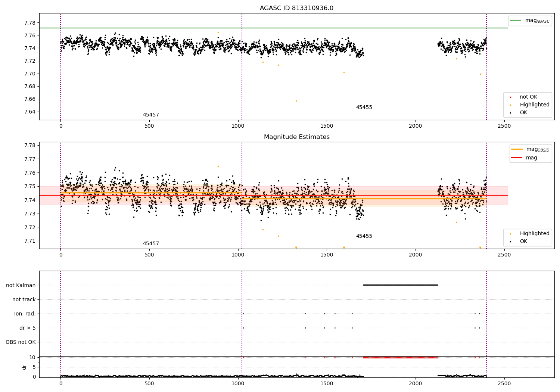Click the 10 tick label on dr axis
This screenshot has height=392, width=560.
(x=32, y=357)
